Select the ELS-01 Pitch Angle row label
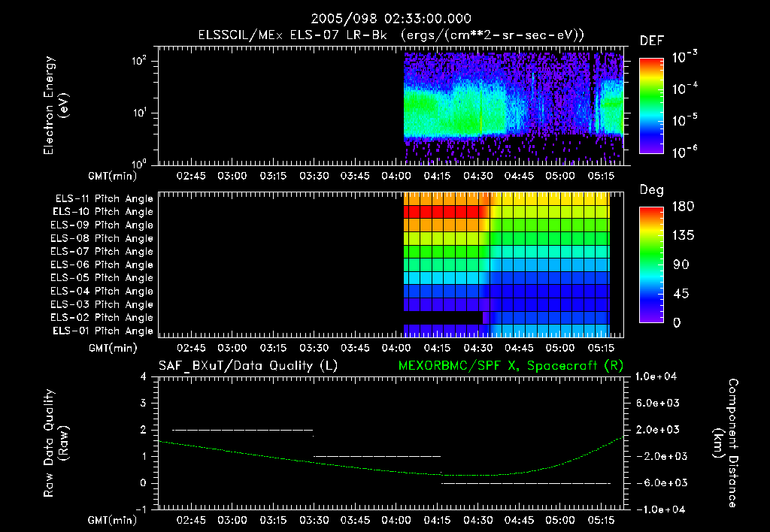Viewport: 770px width, 532px height. 103,331
